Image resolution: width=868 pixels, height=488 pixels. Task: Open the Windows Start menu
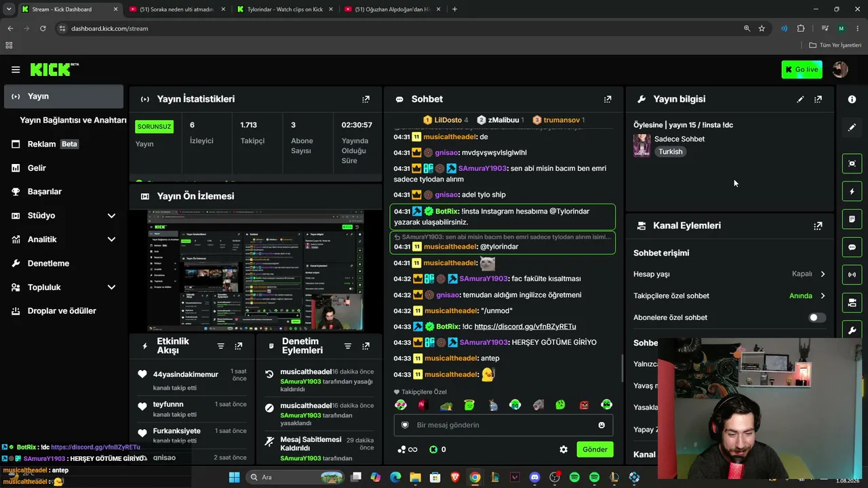(234, 477)
